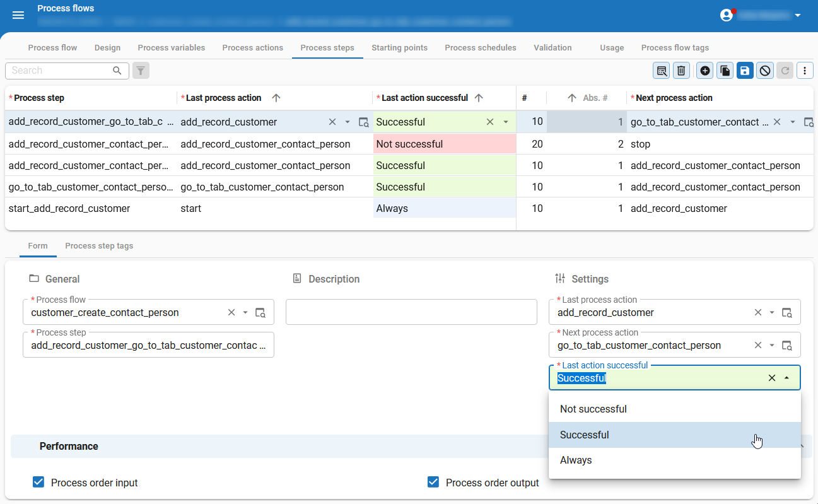
Task: Collapse the Last action successful combo box
Action: tap(786, 378)
